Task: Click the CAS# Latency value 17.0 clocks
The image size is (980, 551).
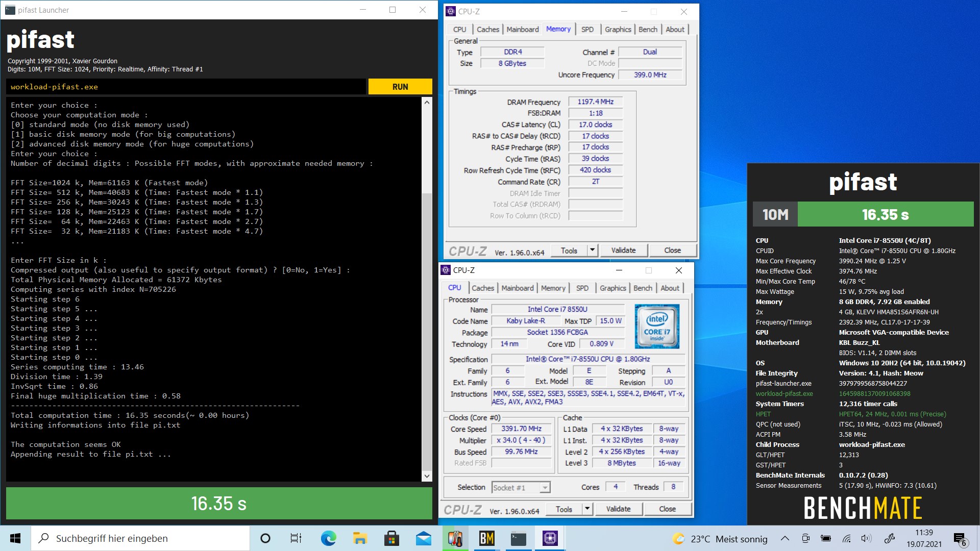Action: pos(596,124)
